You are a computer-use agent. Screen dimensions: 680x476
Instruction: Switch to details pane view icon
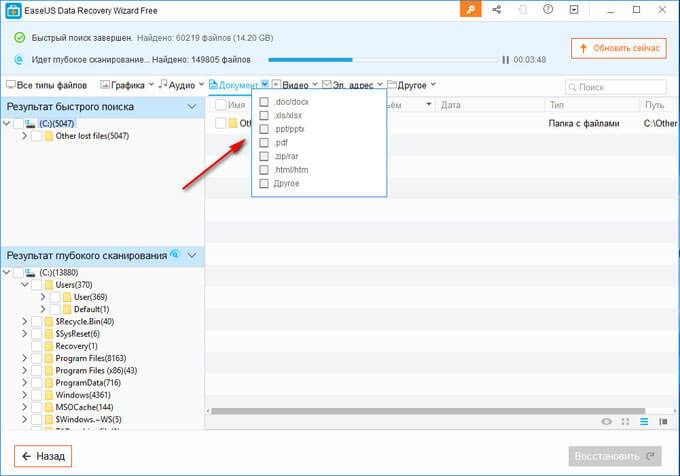pos(663,421)
